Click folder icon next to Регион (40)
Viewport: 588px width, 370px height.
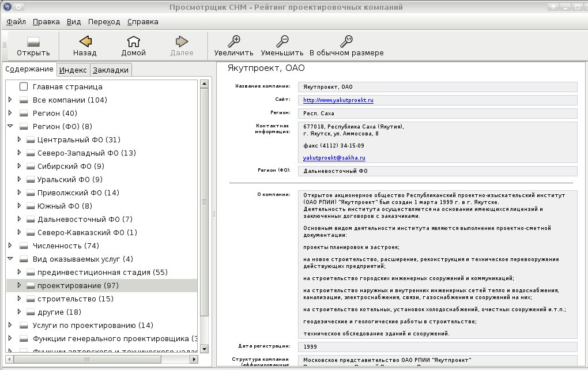click(x=24, y=113)
